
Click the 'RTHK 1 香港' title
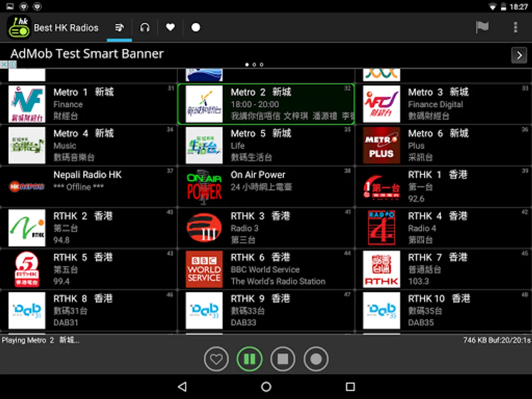click(438, 175)
